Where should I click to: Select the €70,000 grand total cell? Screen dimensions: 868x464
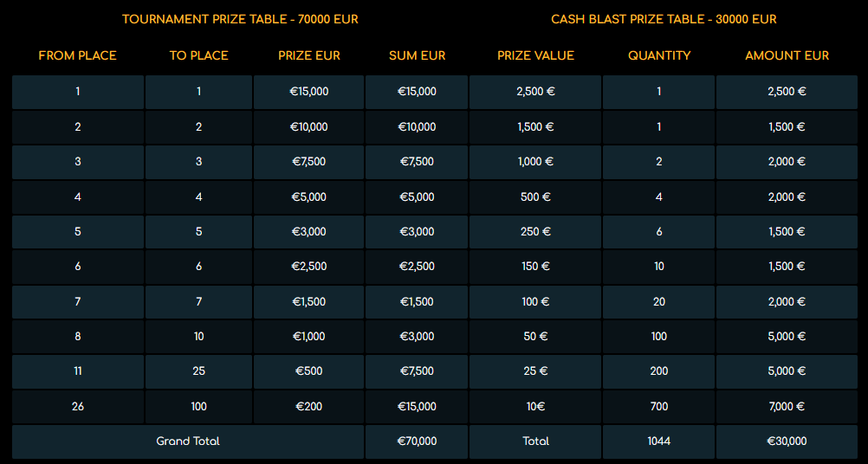417,441
